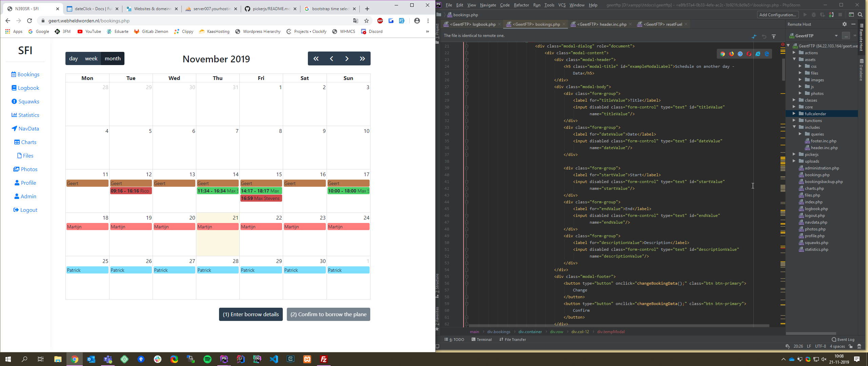Switch calendar to day view
Image resolution: width=868 pixels, height=366 pixels.
click(73, 59)
